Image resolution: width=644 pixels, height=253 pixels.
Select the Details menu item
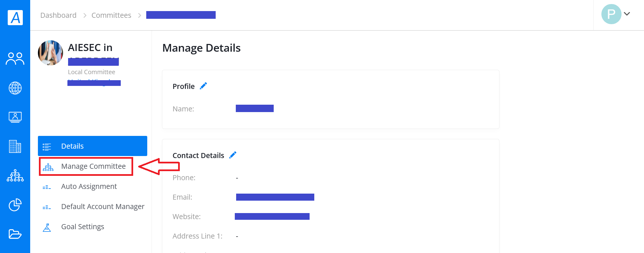(x=93, y=146)
